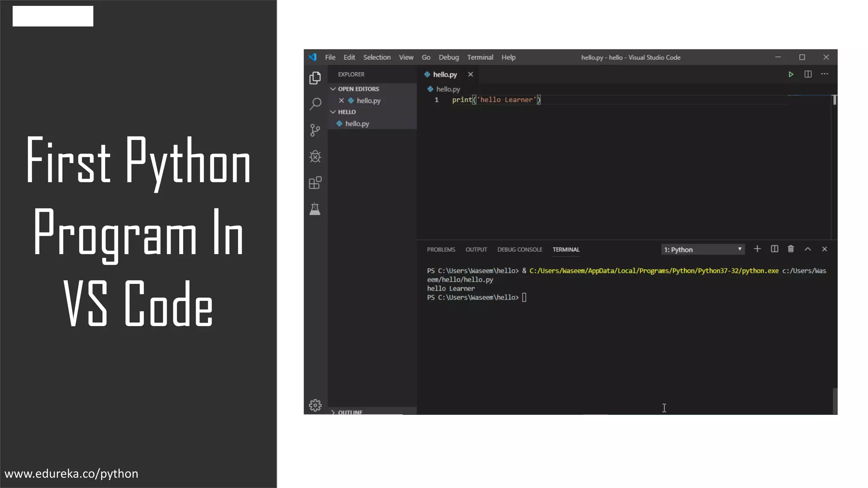Click the terminal vertical scrollbar

click(835, 400)
